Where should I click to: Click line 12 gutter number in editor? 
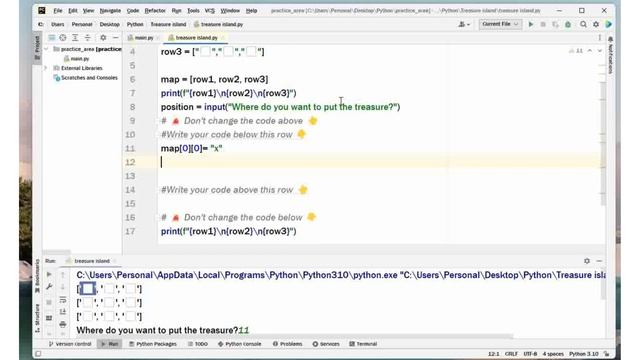click(x=130, y=162)
